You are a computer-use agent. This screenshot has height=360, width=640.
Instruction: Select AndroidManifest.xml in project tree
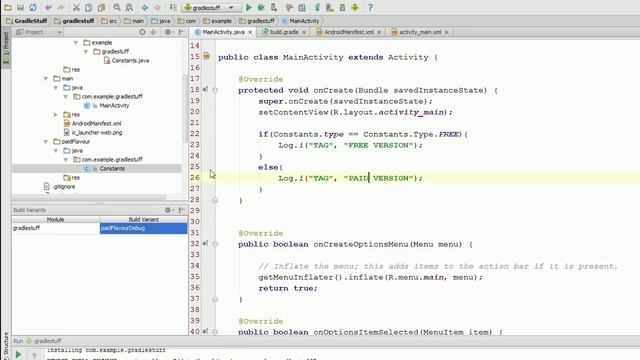(x=93, y=123)
